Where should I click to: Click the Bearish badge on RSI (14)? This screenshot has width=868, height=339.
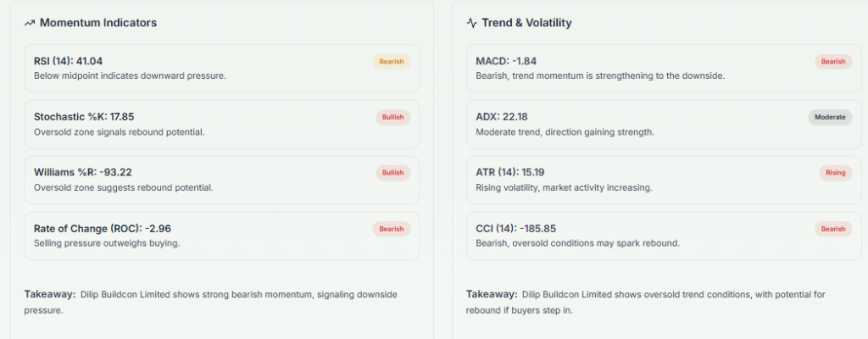(392, 61)
